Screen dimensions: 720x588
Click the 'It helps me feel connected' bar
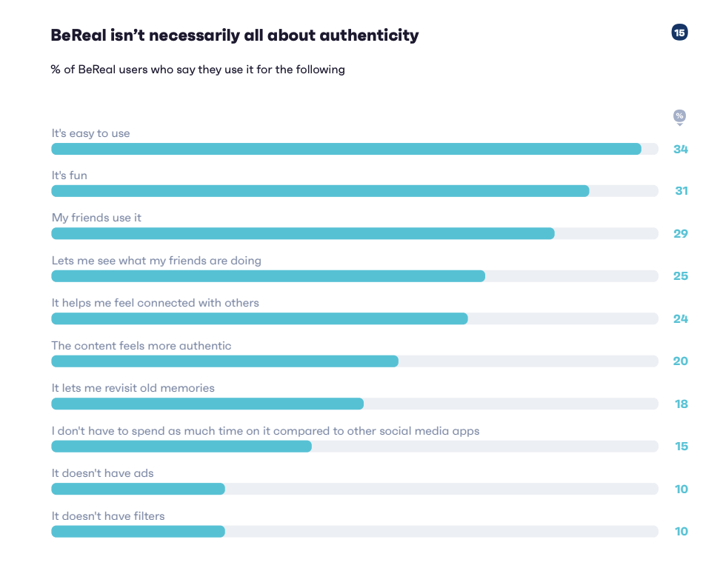coord(355,318)
